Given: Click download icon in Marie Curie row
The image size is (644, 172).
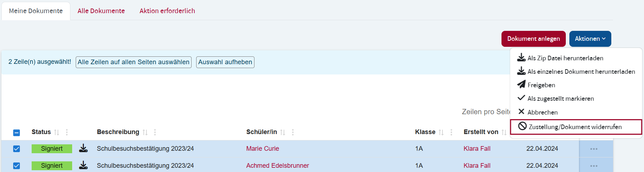Looking at the screenshot, I should (x=83, y=148).
